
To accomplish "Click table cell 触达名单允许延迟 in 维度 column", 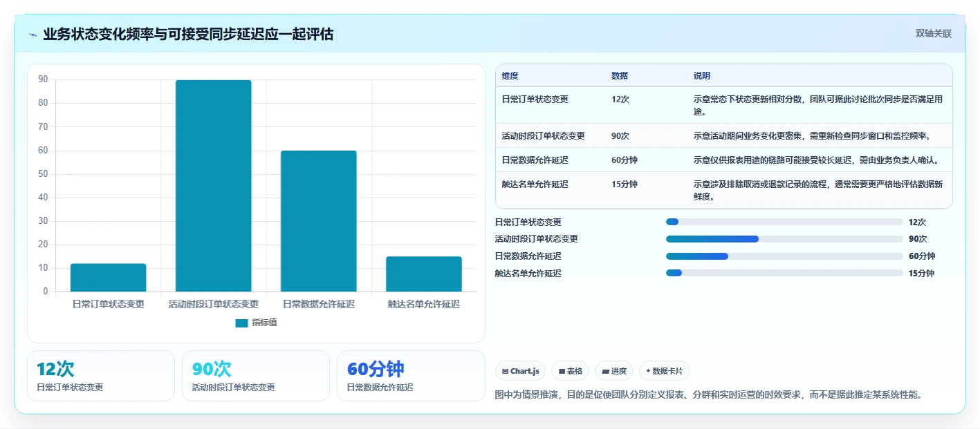I will coord(535,184).
